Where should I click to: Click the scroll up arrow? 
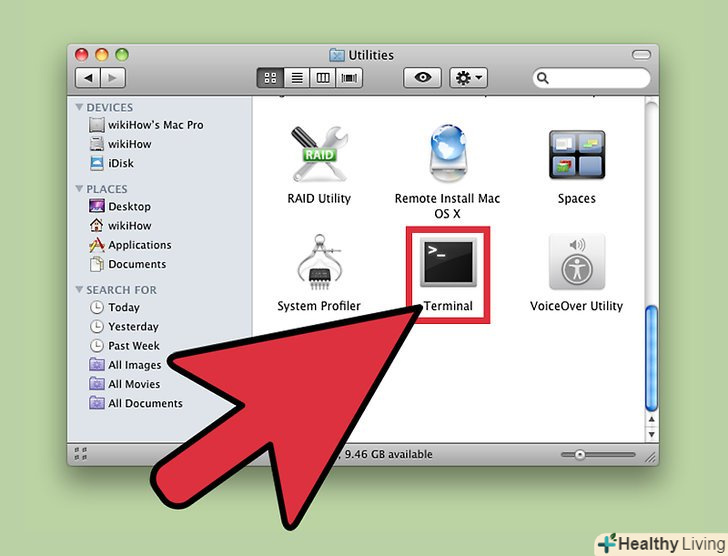[652, 419]
